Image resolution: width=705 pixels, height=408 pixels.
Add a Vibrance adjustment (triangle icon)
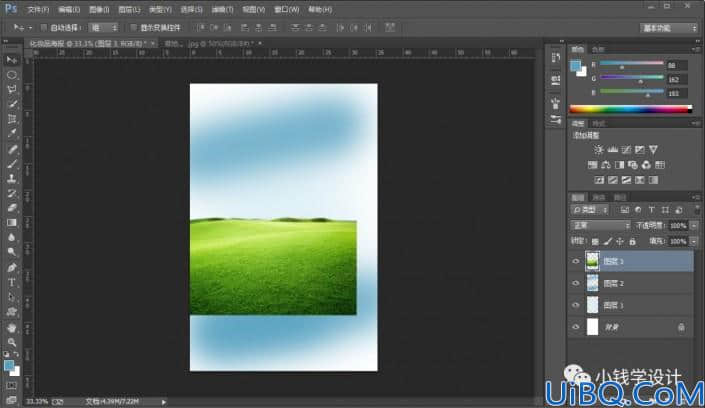coord(653,149)
